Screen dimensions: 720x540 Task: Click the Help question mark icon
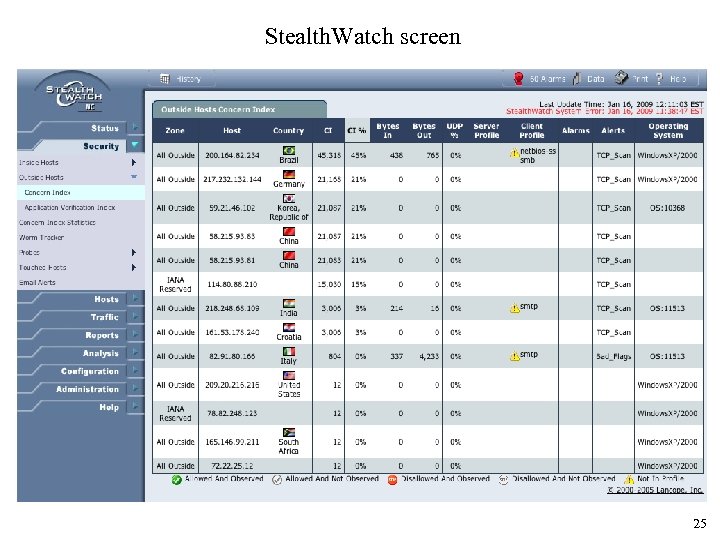(659, 79)
